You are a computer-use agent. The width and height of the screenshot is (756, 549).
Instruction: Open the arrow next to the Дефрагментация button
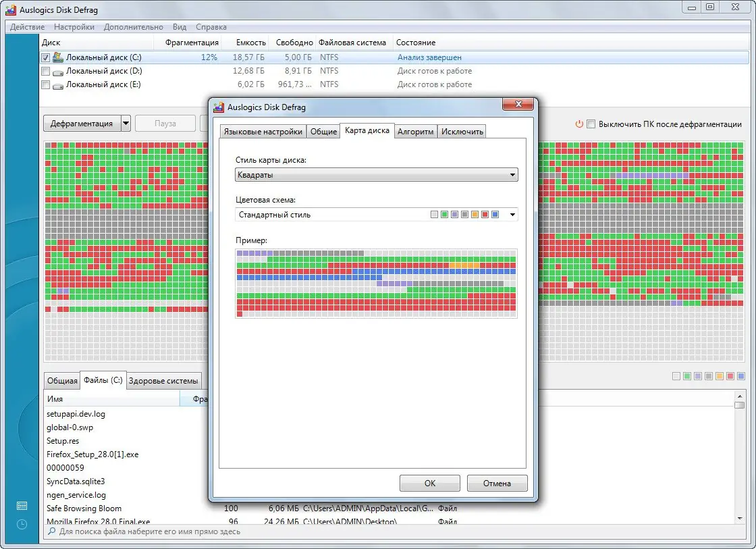tap(126, 124)
